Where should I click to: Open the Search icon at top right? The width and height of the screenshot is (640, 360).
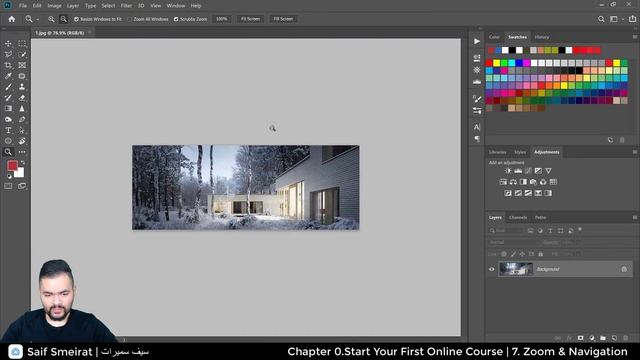point(601,19)
